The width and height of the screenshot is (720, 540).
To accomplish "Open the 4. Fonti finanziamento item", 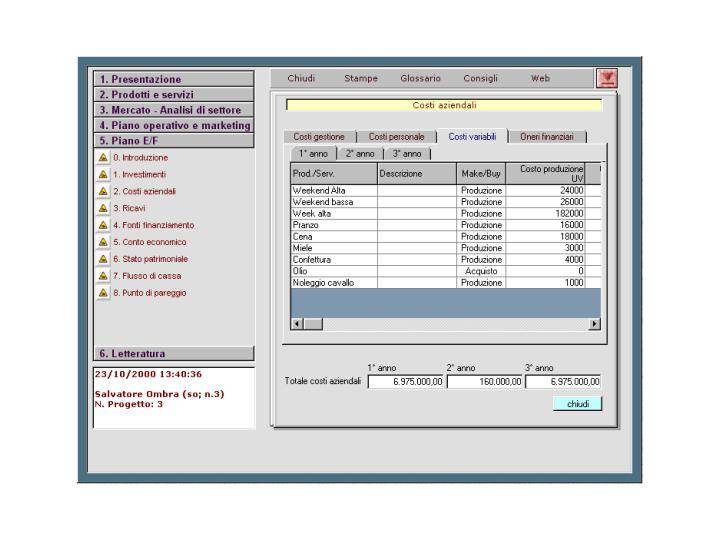I will (x=154, y=225).
